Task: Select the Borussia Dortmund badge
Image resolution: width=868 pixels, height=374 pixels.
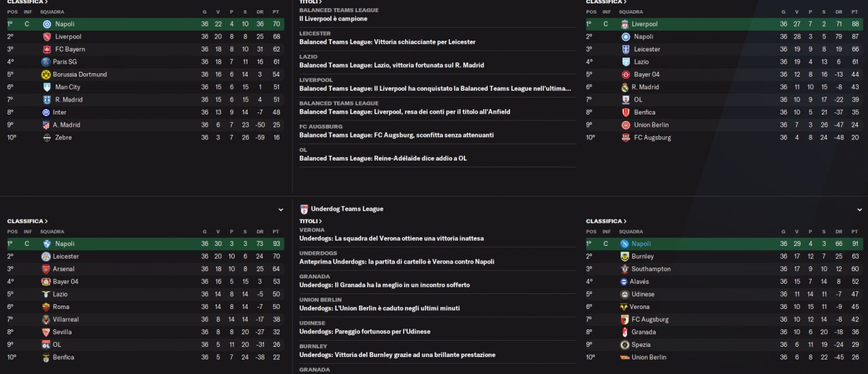Action: point(46,75)
